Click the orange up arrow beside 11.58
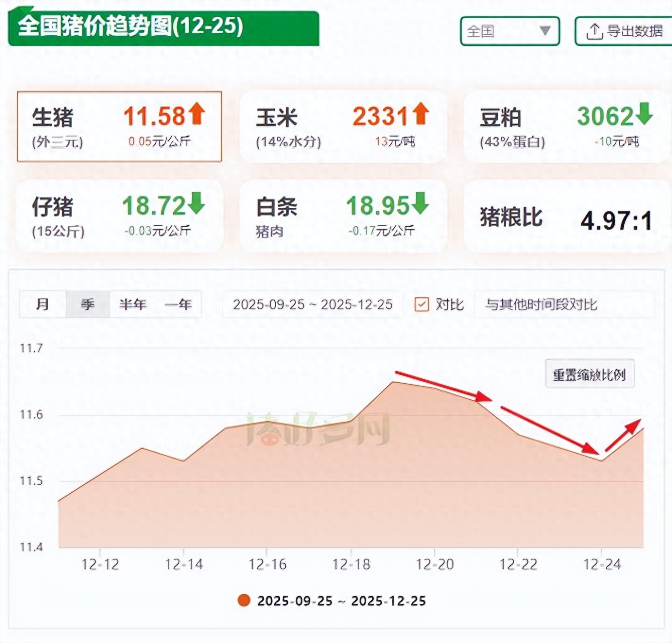The height and width of the screenshot is (643, 672). [x=196, y=114]
